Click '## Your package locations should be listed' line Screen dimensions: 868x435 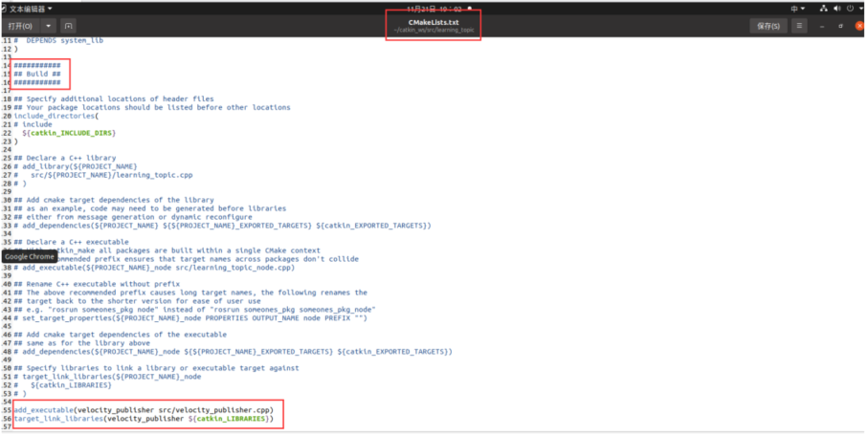coord(152,107)
